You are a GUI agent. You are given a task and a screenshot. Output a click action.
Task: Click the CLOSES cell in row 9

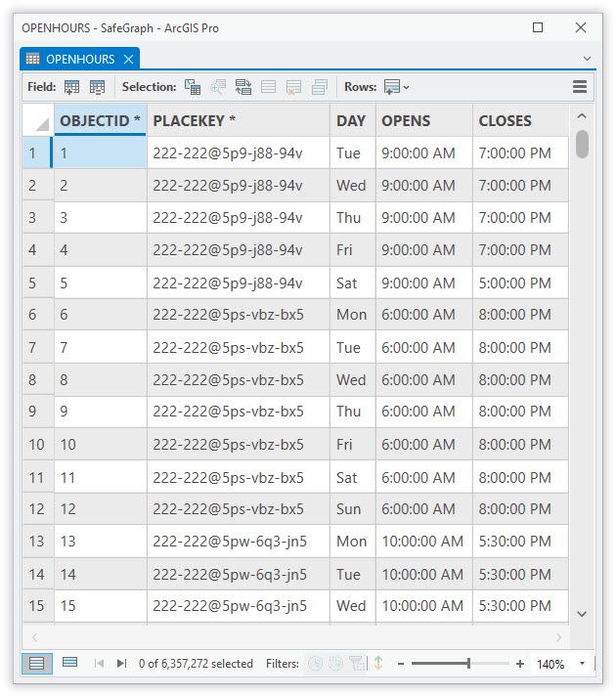(x=521, y=412)
